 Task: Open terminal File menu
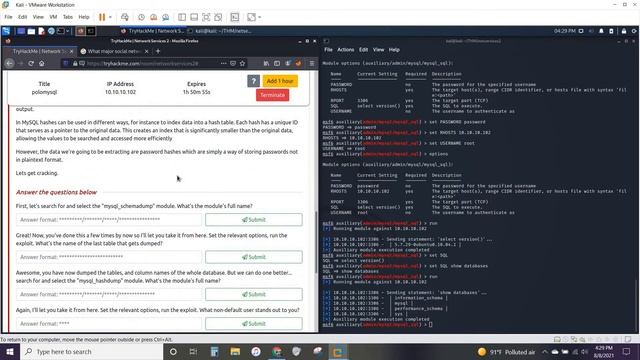point(328,50)
